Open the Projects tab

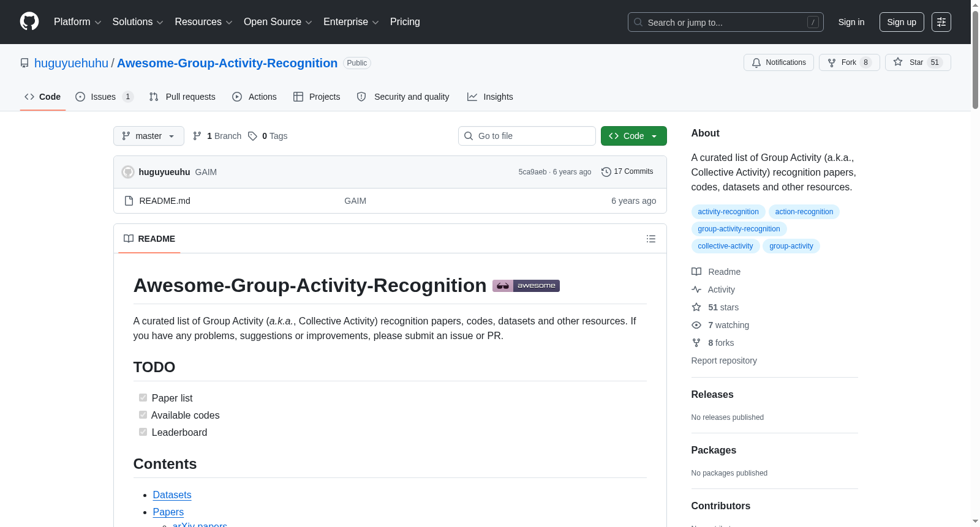(x=317, y=97)
